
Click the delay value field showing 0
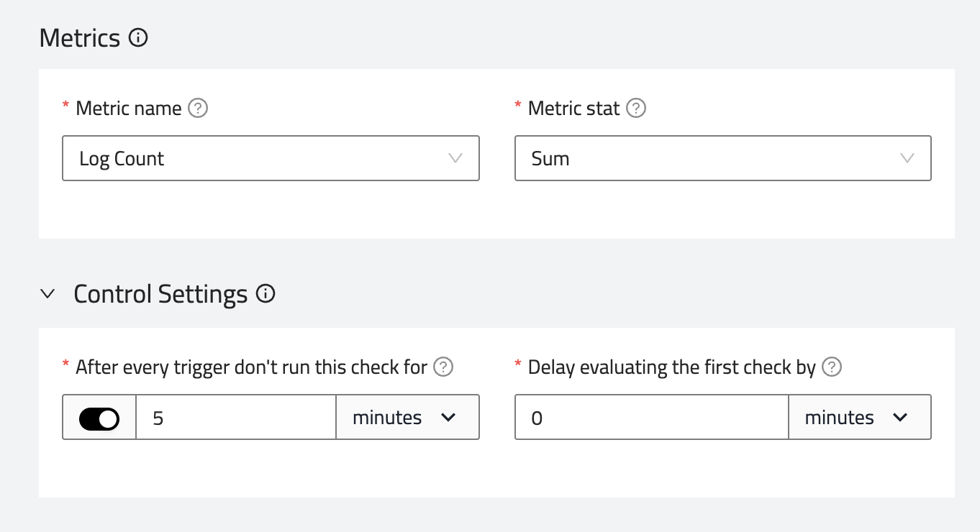[x=651, y=418]
